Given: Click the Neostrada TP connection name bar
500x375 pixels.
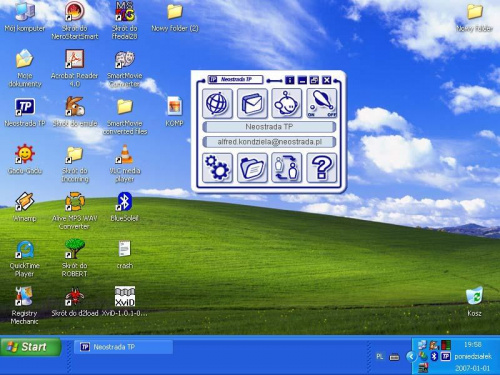Looking at the screenshot, I should pyautogui.click(x=269, y=127).
